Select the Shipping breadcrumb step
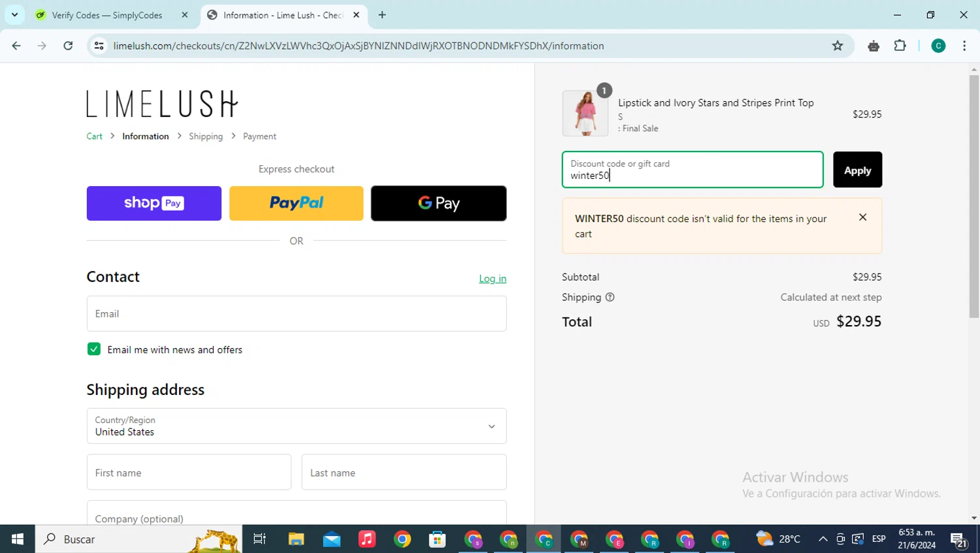The width and height of the screenshot is (980, 553). 206,136
